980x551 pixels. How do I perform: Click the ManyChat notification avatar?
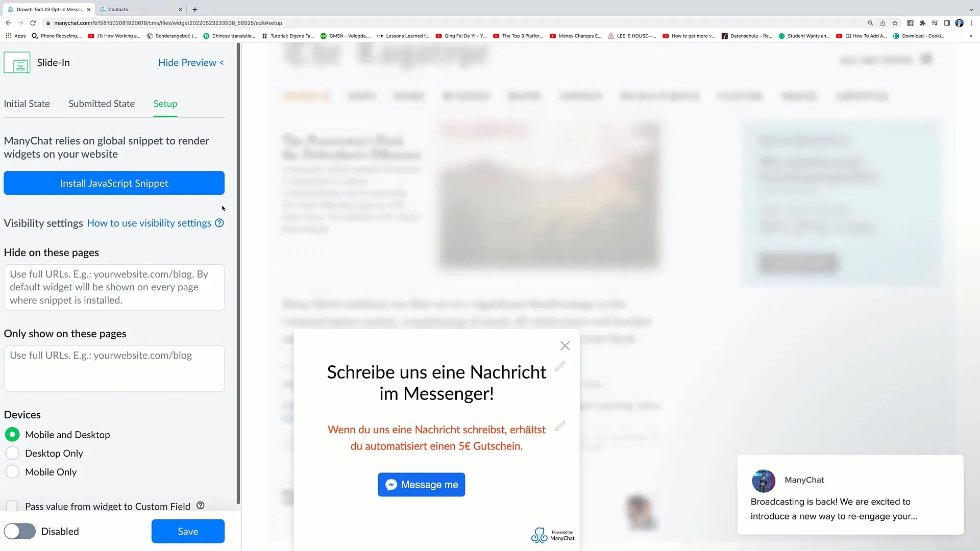pyautogui.click(x=764, y=481)
